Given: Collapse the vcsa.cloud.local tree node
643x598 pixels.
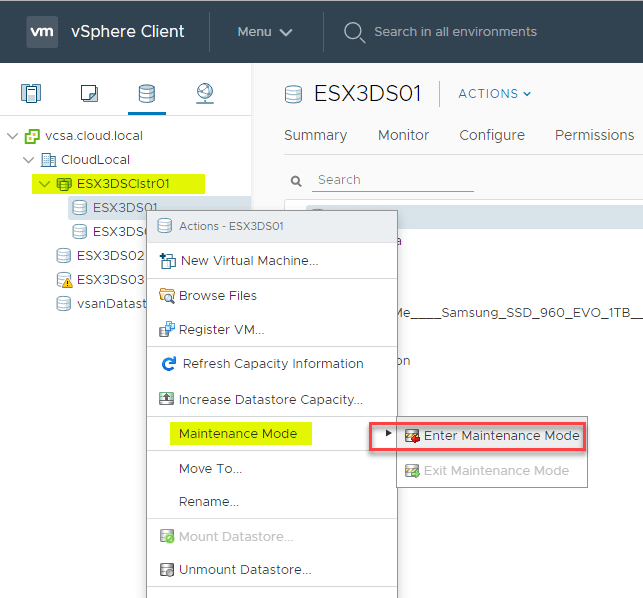Looking at the screenshot, I should (13, 136).
